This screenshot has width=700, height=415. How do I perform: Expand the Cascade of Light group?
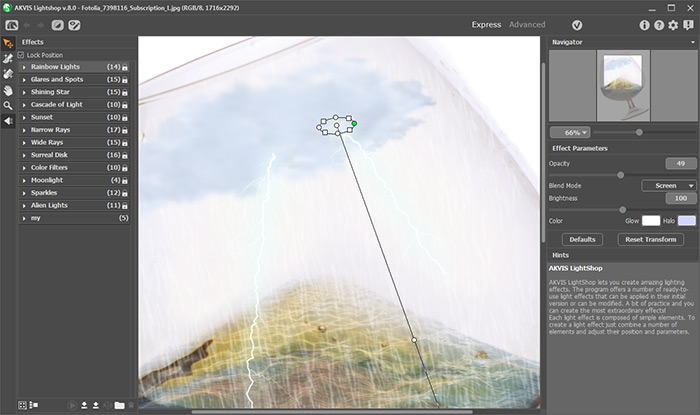(24, 105)
